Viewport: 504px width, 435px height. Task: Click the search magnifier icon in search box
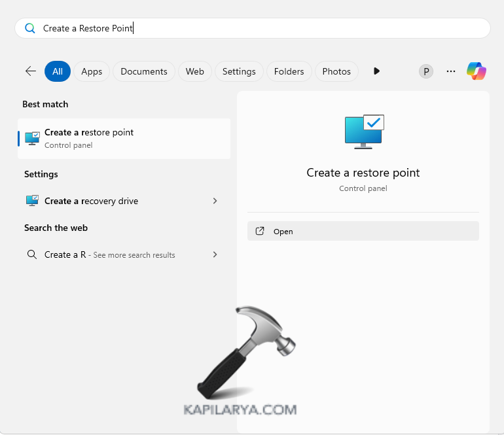[x=29, y=28]
